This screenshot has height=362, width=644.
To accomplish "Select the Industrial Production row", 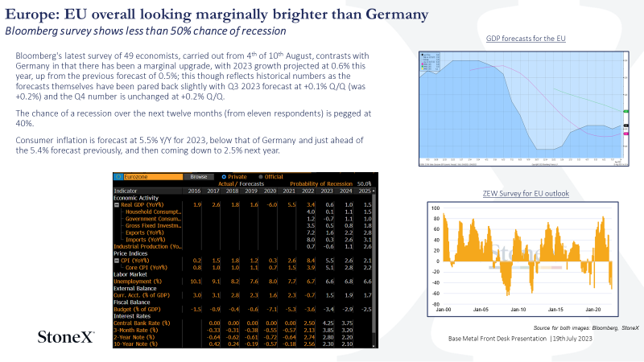I will point(242,247).
